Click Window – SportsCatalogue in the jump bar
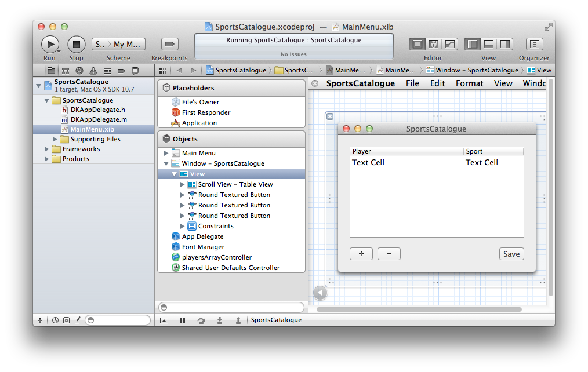Viewport: 588px width, 372px height. (472, 71)
